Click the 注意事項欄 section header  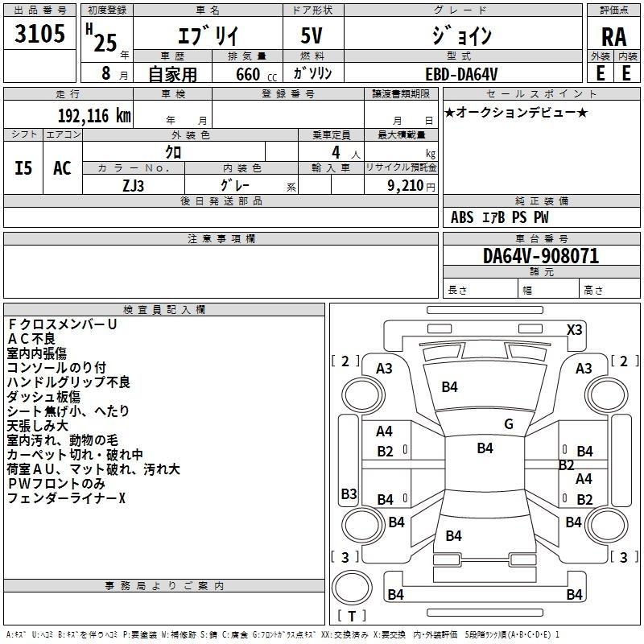pyautogui.click(x=221, y=238)
